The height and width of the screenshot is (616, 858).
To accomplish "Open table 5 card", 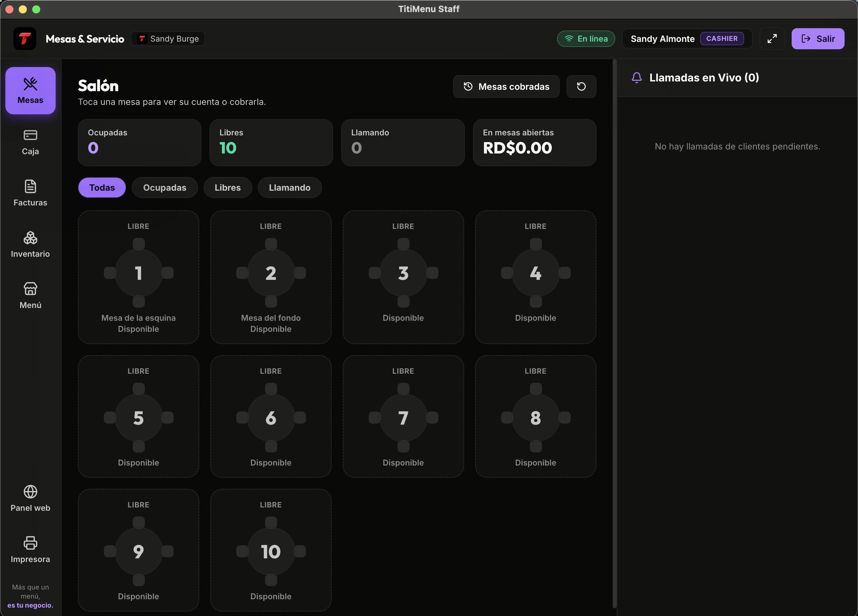I will [x=138, y=416].
